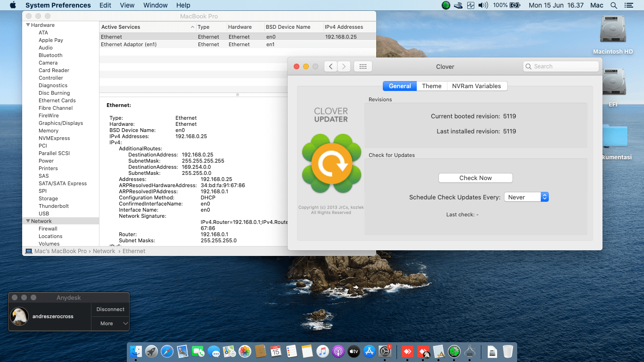Viewport: 644px width, 362px height.
Task: Go back in Clover preferences pane
Action: [331, 66]
